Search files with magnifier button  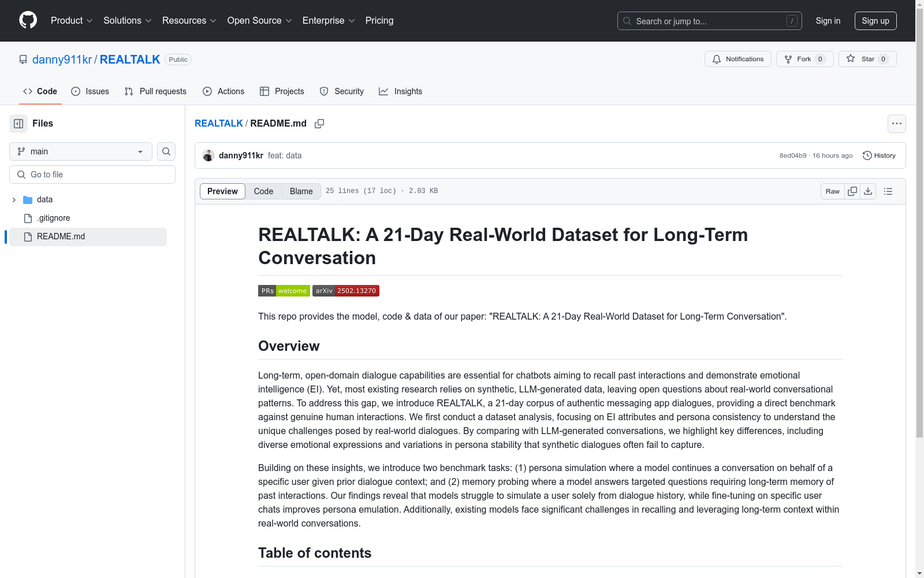point(166,151)
